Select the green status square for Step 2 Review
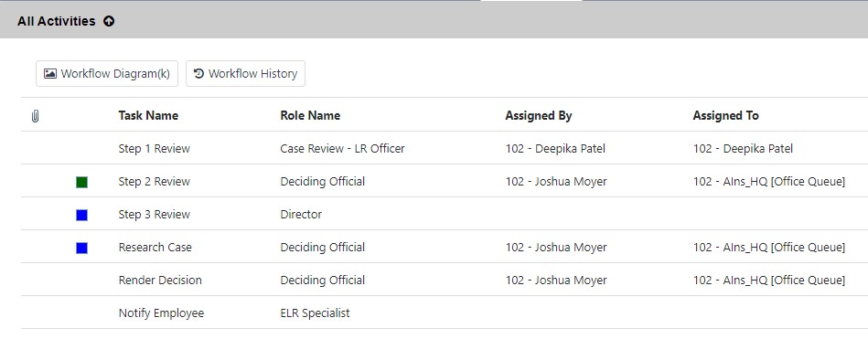The width and height of the screenshot is (868, 339). pyautogui.click(x=82, y=182)
